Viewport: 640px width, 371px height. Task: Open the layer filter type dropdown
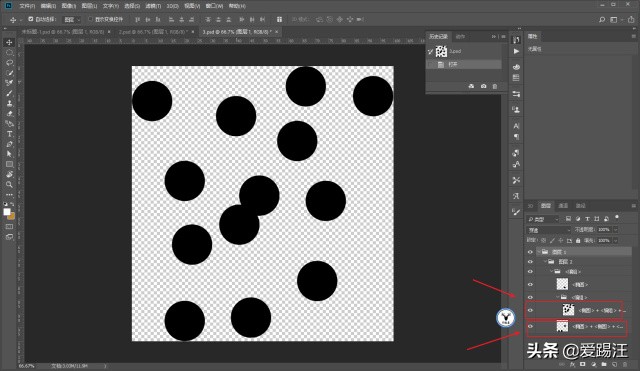(x=543, y=219)
